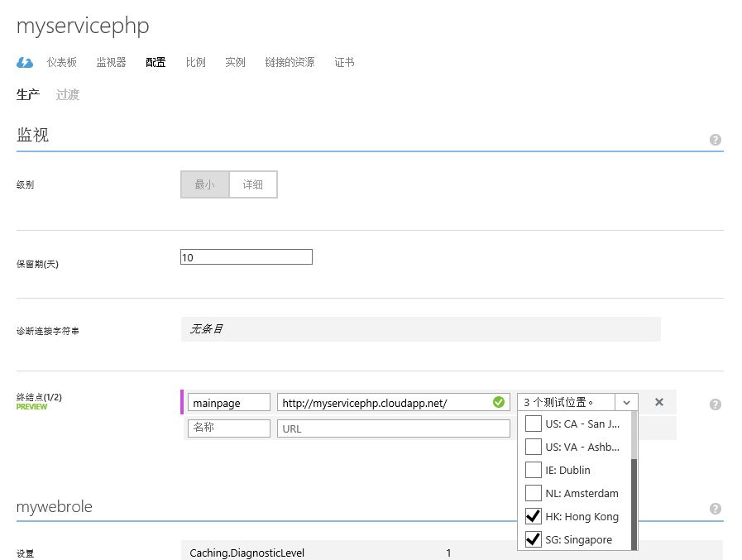Uncheck the SG: Singapore test location

pos(533,539)
